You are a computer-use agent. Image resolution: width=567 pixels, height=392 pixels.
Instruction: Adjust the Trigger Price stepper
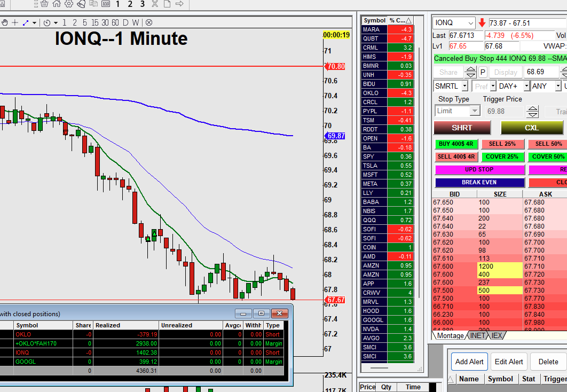tap(532, 112)
